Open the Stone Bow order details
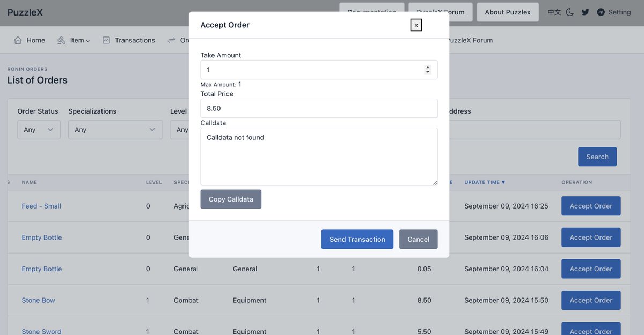Screen dimensions: 644x335 click(x=38, y=300)
